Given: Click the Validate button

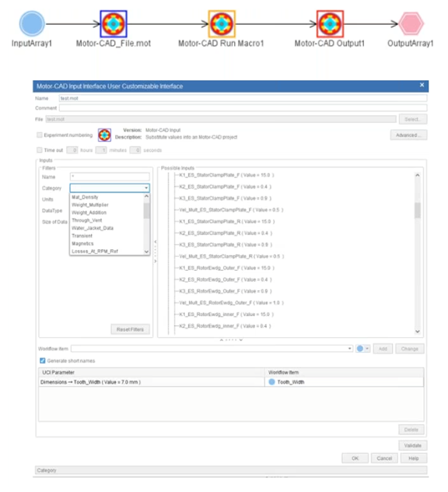Looking at the screenshot, I should (412, 445).
